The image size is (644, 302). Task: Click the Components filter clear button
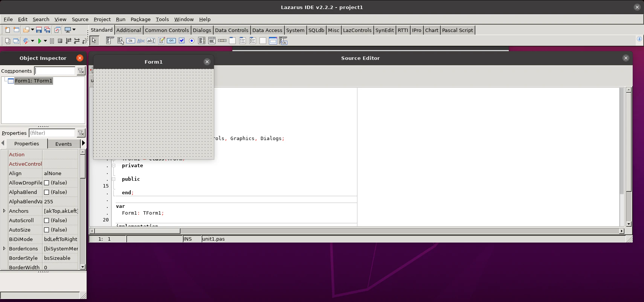coord(81,71)
